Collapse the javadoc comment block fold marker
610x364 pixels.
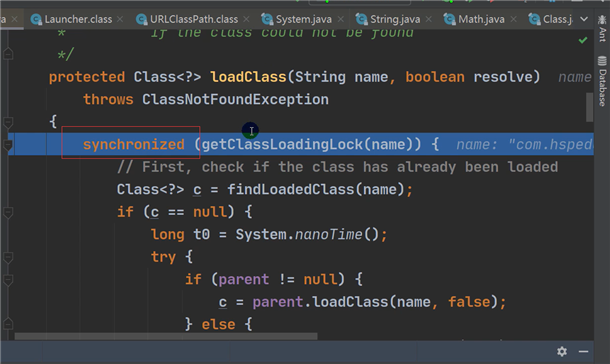[x=8, y=54]
